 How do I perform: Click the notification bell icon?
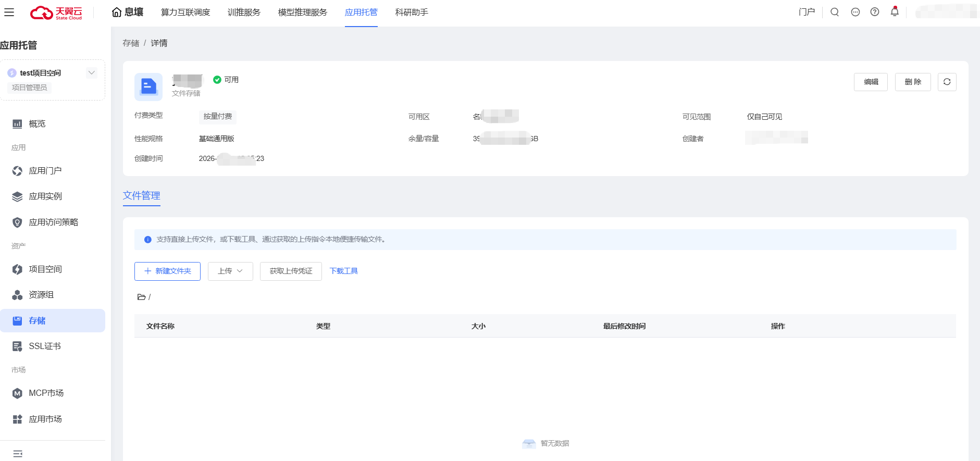[x=894, y=11]
